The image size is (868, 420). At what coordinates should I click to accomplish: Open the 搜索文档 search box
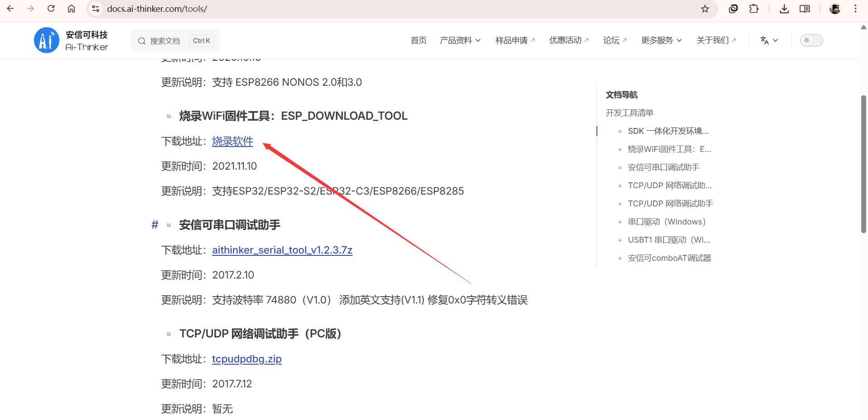pos(175,40)
